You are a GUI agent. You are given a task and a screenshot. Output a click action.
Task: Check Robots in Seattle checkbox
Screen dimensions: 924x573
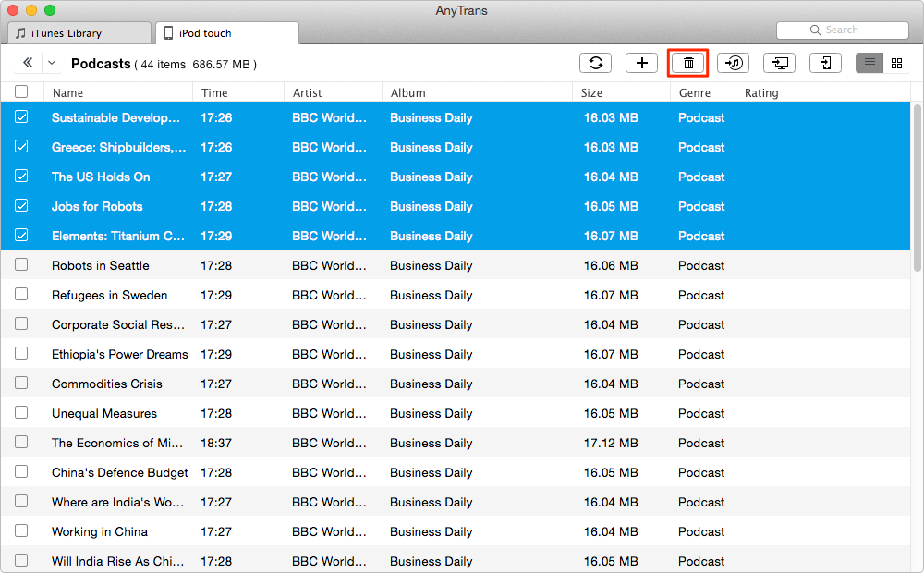click(x=21, y=264)
